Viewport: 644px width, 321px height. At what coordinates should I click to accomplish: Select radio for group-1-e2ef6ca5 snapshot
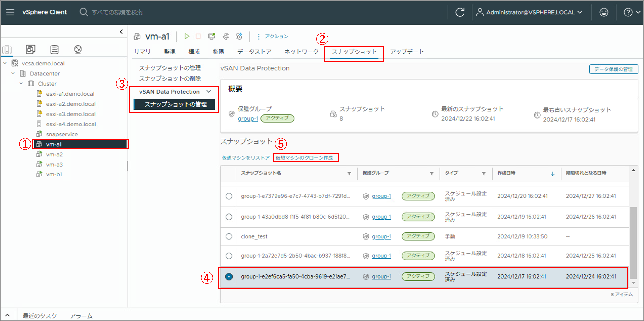pos(229,277)
